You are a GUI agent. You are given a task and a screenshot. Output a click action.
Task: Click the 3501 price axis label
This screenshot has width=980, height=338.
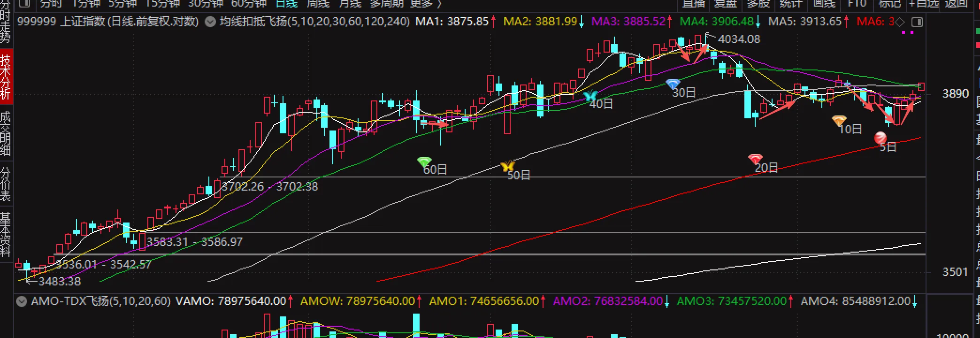[x=956, y=272]
